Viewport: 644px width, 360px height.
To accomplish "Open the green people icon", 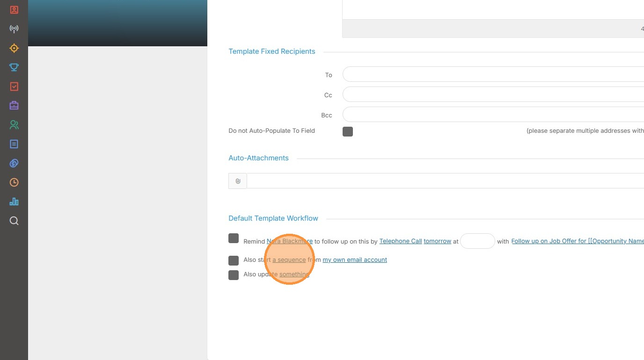I will [14, 125].
